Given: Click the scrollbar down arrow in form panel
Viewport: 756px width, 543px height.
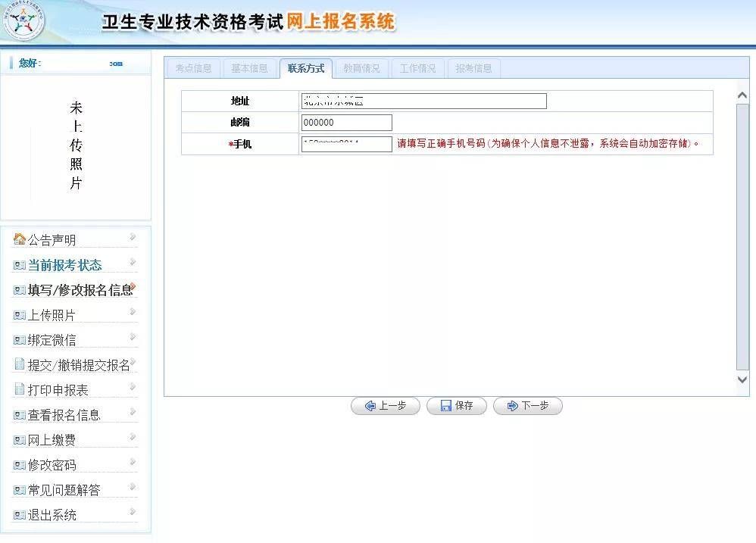Looking at the screenshot, I should [x=742, y=380].
